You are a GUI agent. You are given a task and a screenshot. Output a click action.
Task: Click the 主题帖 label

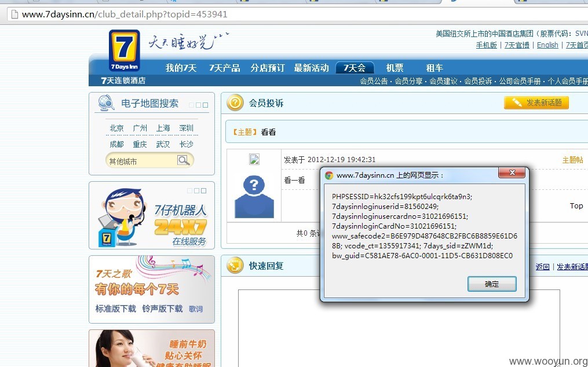point(572,160)
